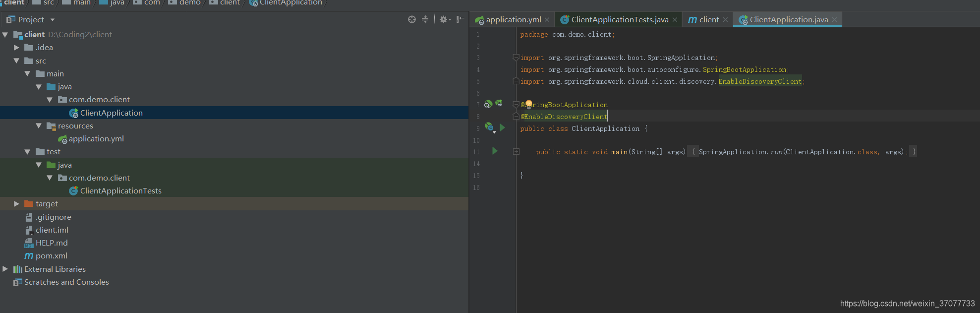
Task: Click class name ClientApplication on line 9
Action: (x=605, y=128)
